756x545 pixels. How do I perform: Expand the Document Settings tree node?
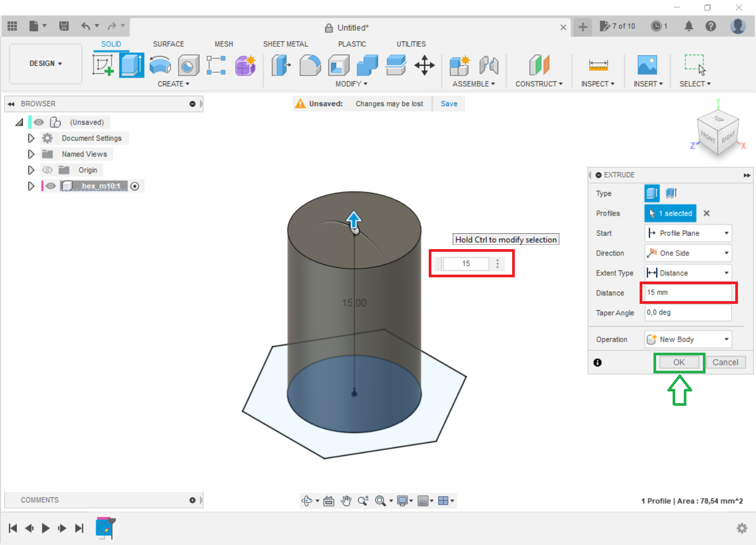click(x=31, y=138)
